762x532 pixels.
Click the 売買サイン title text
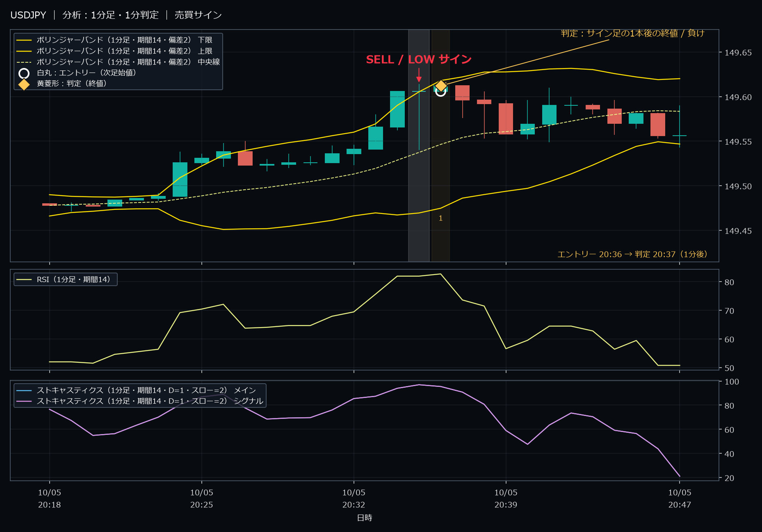[198, 15]
